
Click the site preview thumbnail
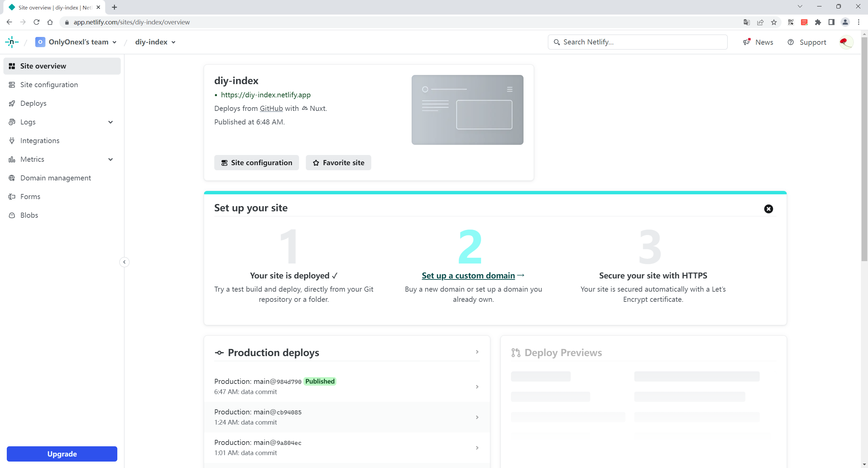point(467,110)
